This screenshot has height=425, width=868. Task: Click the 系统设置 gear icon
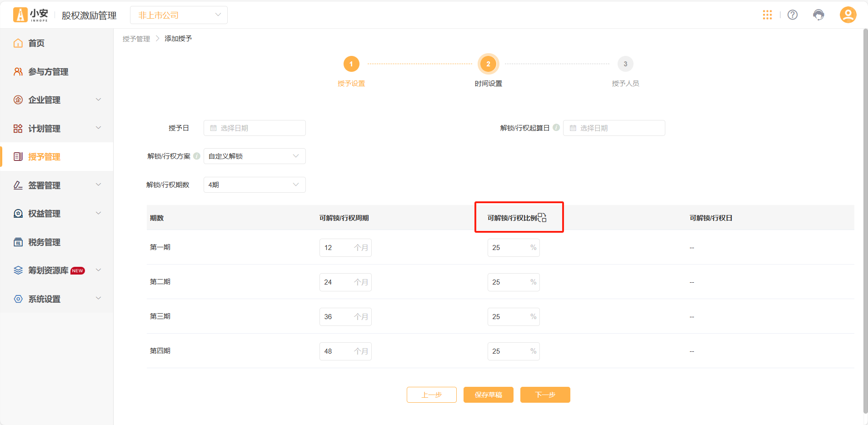(x=18, y=299)
